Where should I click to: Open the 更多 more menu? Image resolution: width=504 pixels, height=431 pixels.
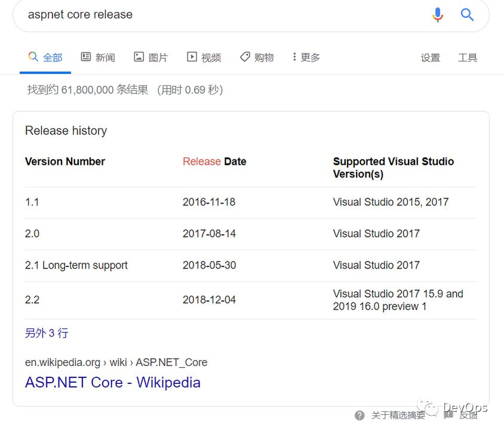click(x=306, y=57)
